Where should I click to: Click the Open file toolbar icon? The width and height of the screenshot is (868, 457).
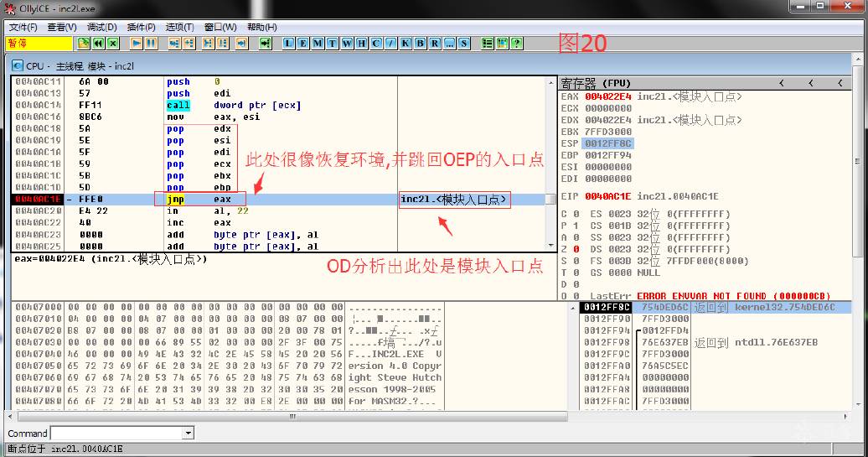[x=84, y=44]
